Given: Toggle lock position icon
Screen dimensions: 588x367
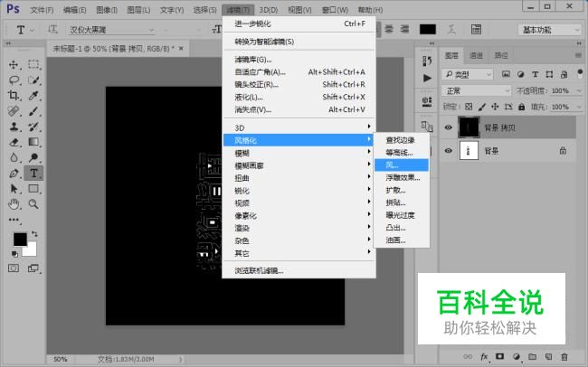Looking at the screenshot, I should click(495, 107).
